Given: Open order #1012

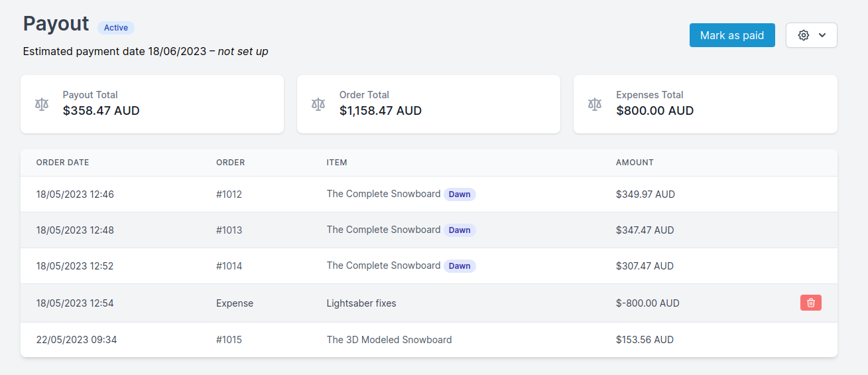Looking at the screenshot, I should point(229,194).
